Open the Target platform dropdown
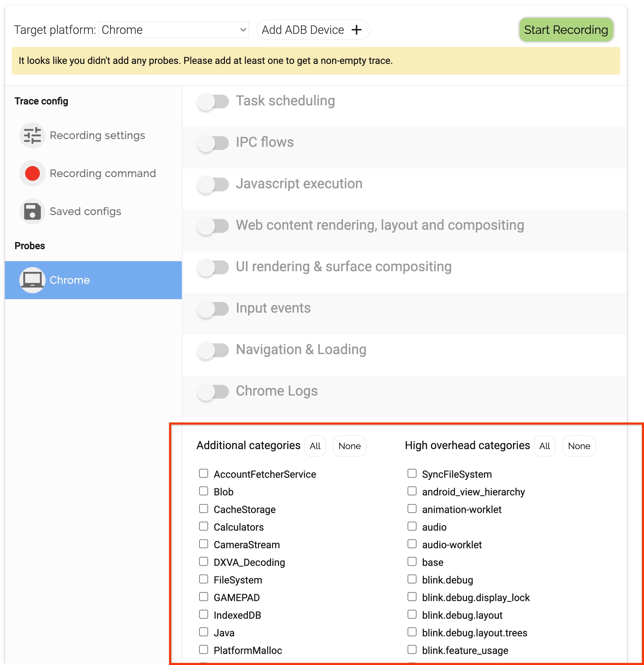The height and width of the screenshot is (665, 644). [x=174, y=30]
